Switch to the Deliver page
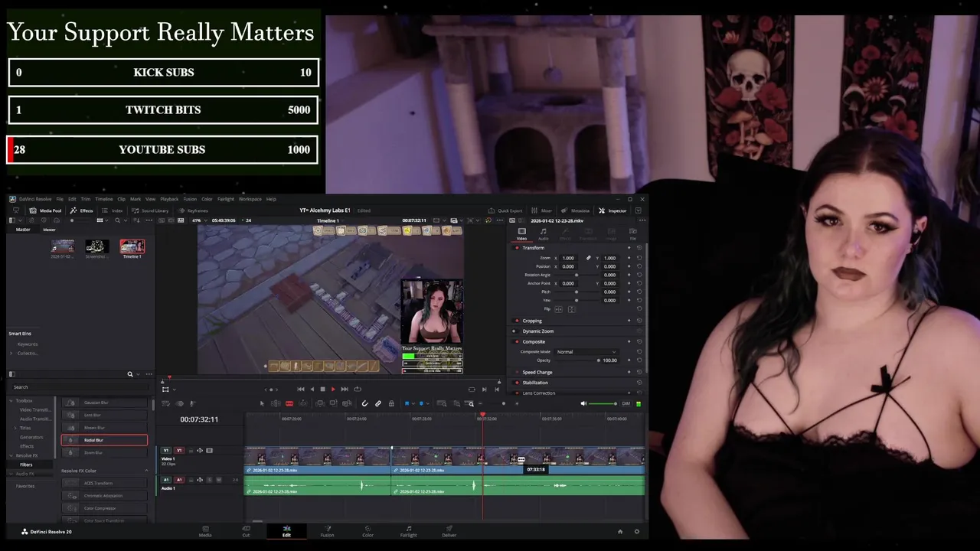This screenshot has height=551, width=980. [x=449, y=531]
